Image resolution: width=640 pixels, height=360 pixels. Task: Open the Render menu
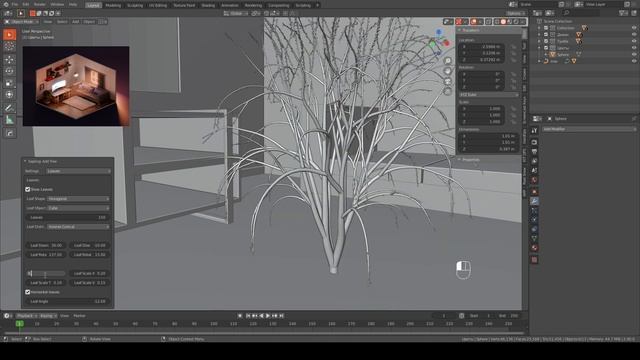40,4
